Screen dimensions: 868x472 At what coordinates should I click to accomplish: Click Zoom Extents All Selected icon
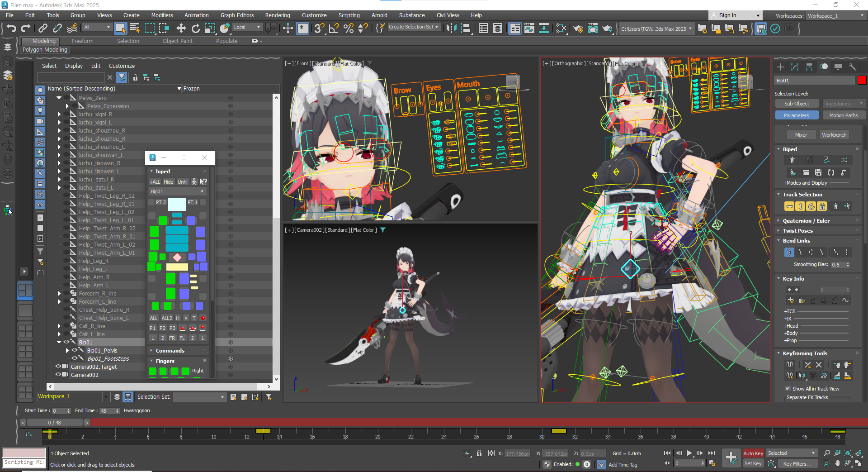859,453
